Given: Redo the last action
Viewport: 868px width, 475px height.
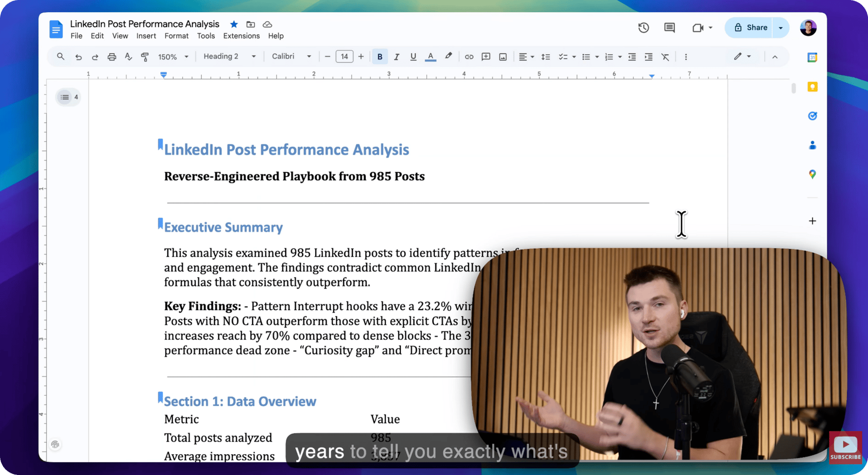Looking at the screenshot, I should pos(95,57).
